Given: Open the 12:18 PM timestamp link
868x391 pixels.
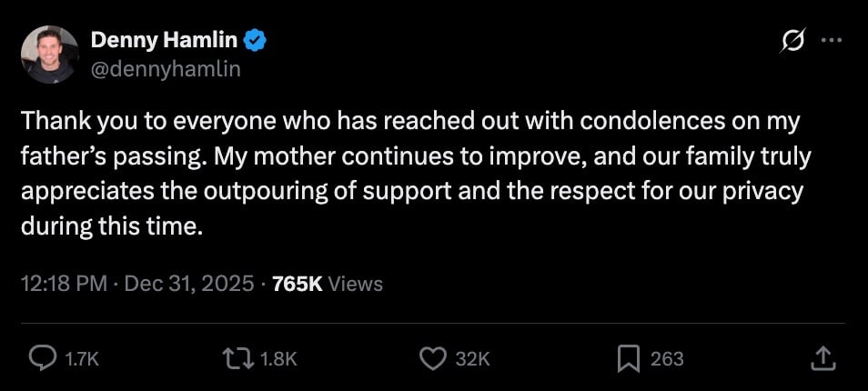Looking at the screenshot, I should [62, 284].
